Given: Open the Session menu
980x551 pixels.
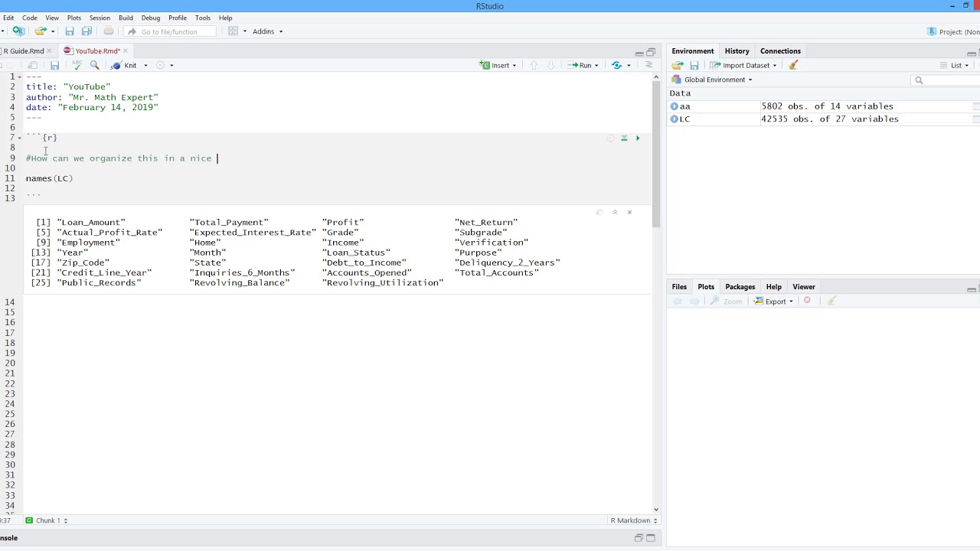Looking at the screenshot, I should pyautogui.click(x=100, y=18).
